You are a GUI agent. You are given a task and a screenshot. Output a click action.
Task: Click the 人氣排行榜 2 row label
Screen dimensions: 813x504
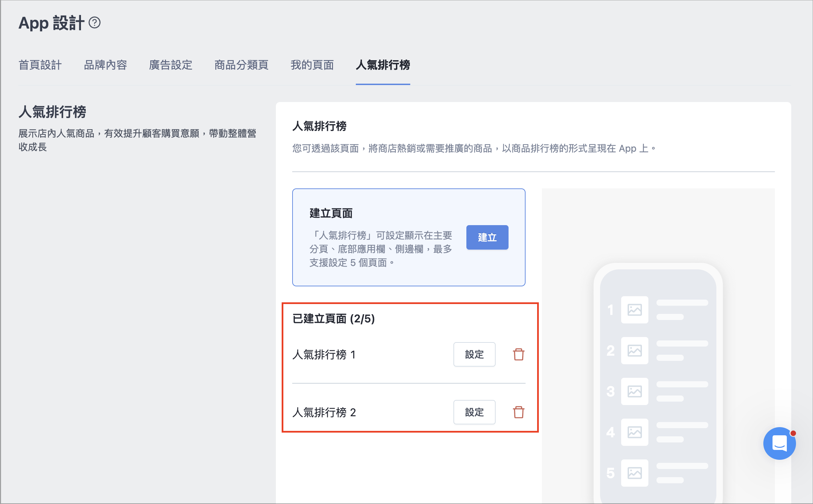click(x=324, y=413)
